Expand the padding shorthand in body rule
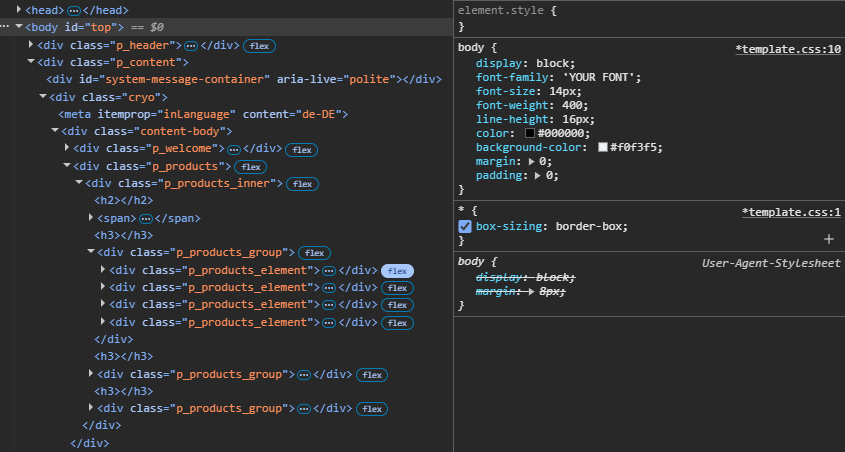The width and height of the screenshot is (845, 452). pyautogui.click(x=537, y=176)
